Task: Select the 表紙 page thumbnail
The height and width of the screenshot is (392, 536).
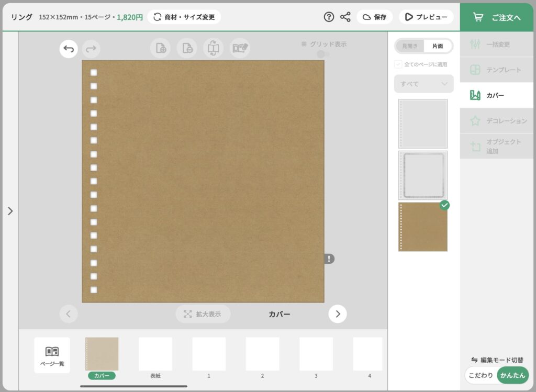Action: pos(155,354)
